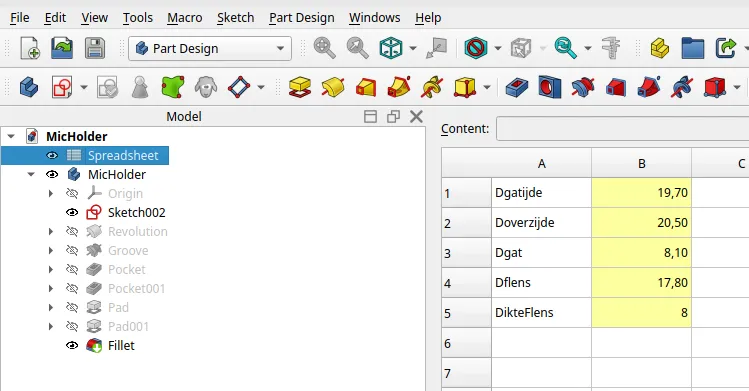The image size is (749, 391).
Task: Open a document file icon
Action: 62,48
